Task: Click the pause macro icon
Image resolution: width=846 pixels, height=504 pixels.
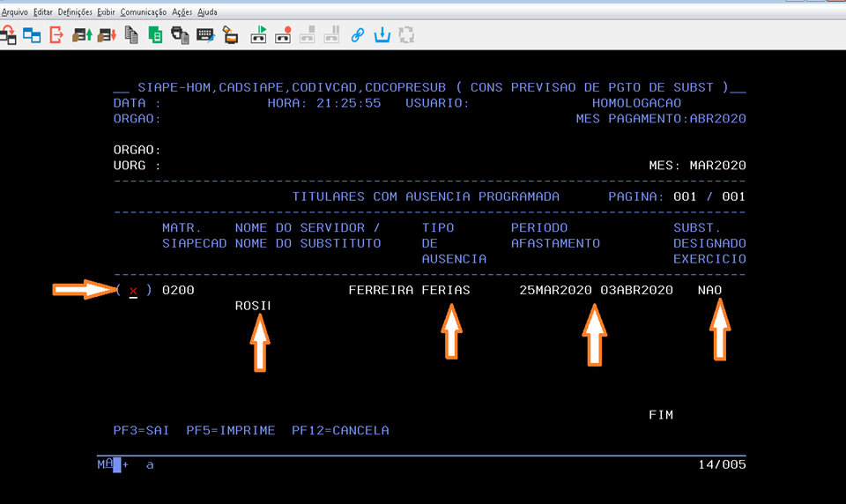Action: (332, 35)
